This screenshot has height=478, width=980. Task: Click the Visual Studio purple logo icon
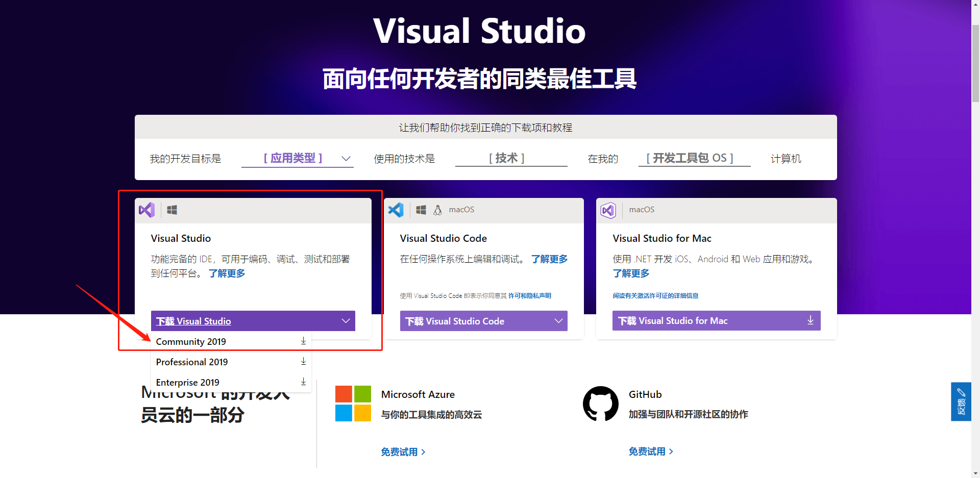tap(146, 210)
